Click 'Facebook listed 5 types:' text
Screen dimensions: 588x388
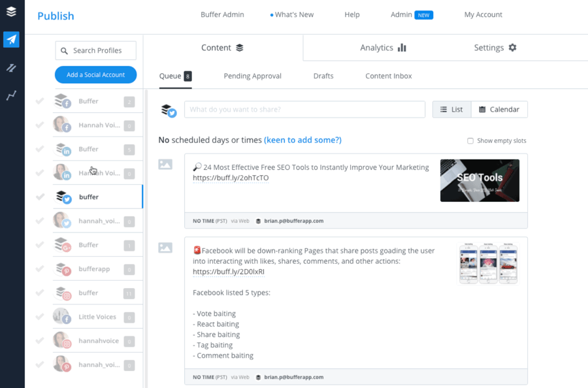tap(231, 293)
